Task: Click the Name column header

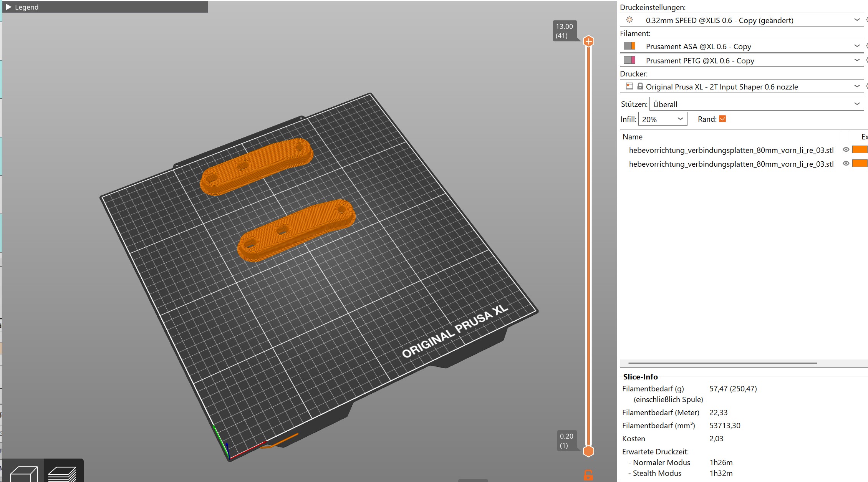Action: click(633, 137)
